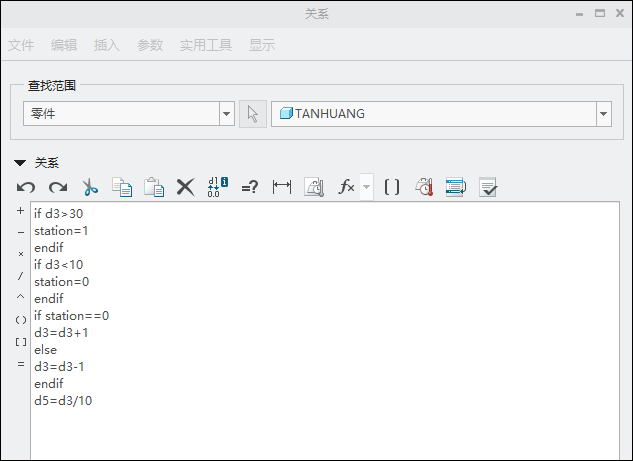This screenshot has width=633, height=461.
Task: Open the 编辑 menu
Action: 64,45
